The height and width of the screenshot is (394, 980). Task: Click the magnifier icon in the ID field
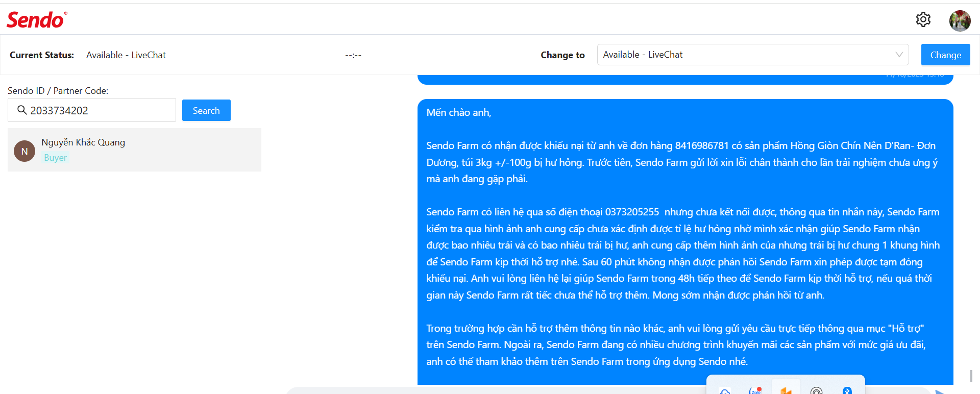pos(22,110)
